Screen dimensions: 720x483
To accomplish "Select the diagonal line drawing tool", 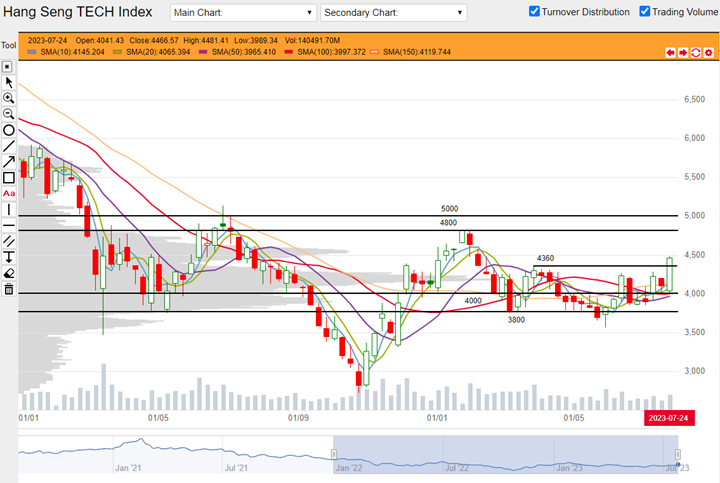I will (x=8, y=146).
